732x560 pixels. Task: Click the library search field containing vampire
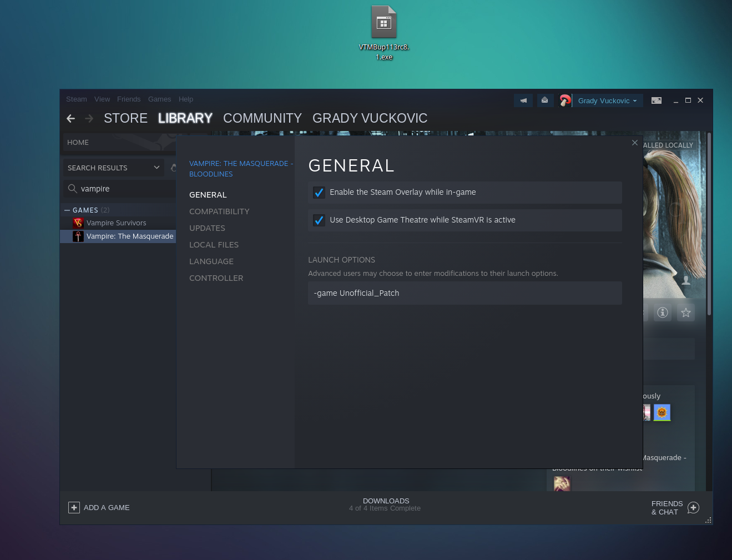coord(119,189)
